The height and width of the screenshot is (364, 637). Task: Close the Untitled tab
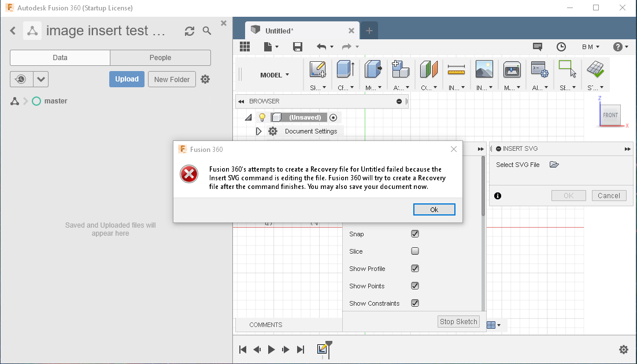point(351,31)
